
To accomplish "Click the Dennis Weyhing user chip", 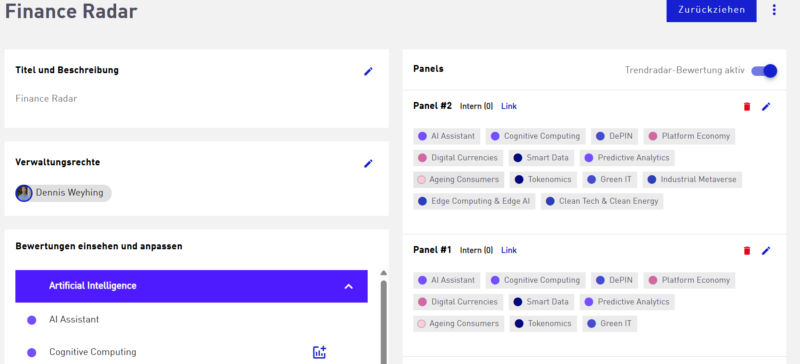I will (63, 193).
